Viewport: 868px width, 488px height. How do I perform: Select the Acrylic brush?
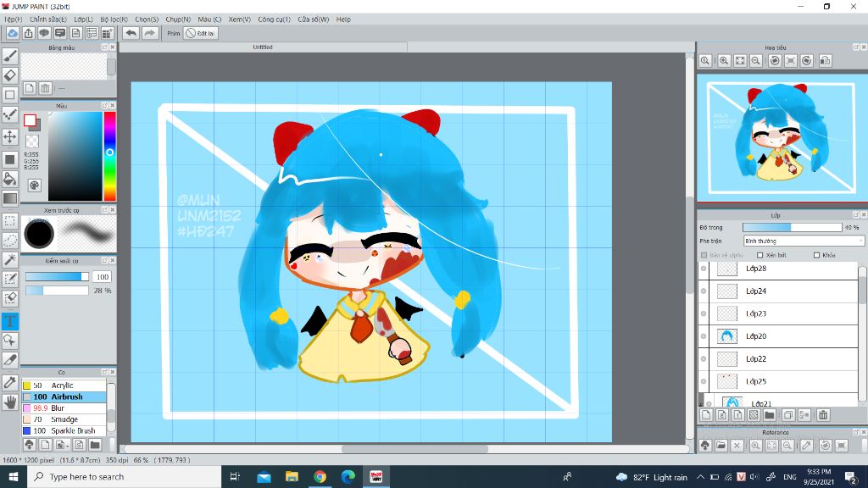(64, 385)
